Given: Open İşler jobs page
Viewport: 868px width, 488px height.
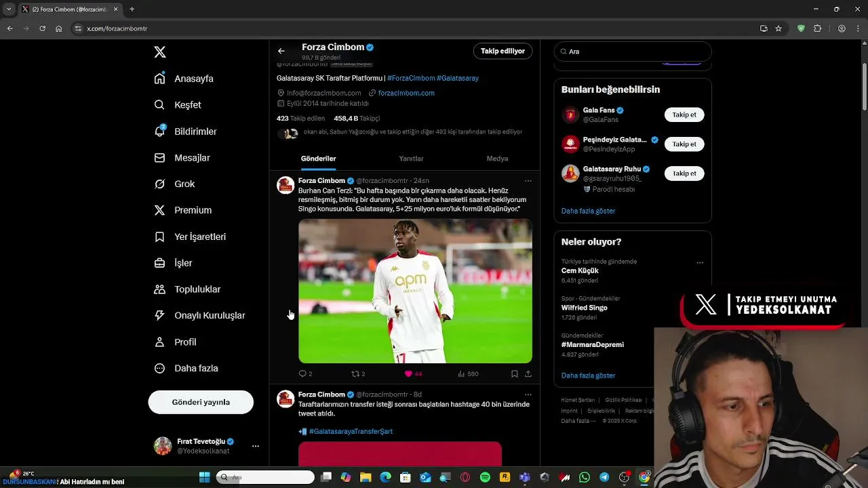Looking at the screenshot, I should point(173,263).
